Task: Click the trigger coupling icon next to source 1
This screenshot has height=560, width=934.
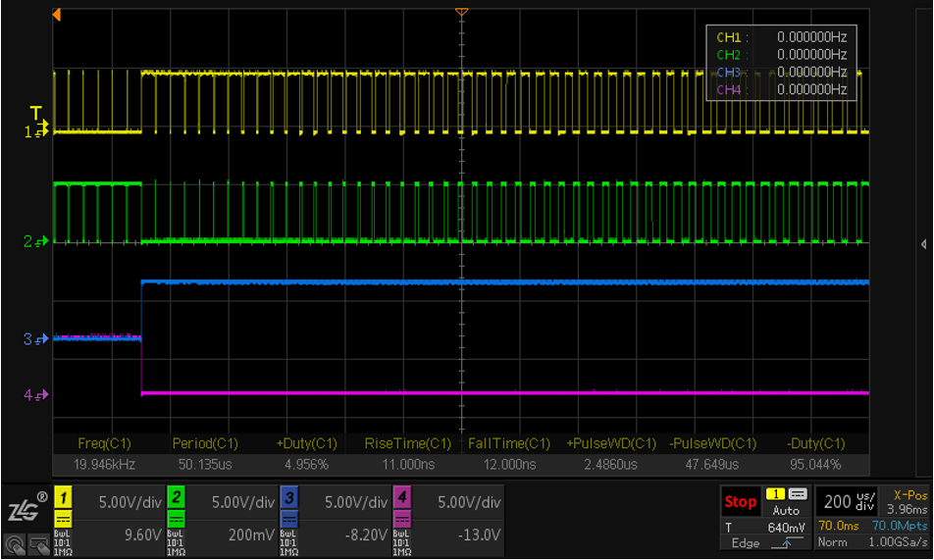Action: coord(797,493)
